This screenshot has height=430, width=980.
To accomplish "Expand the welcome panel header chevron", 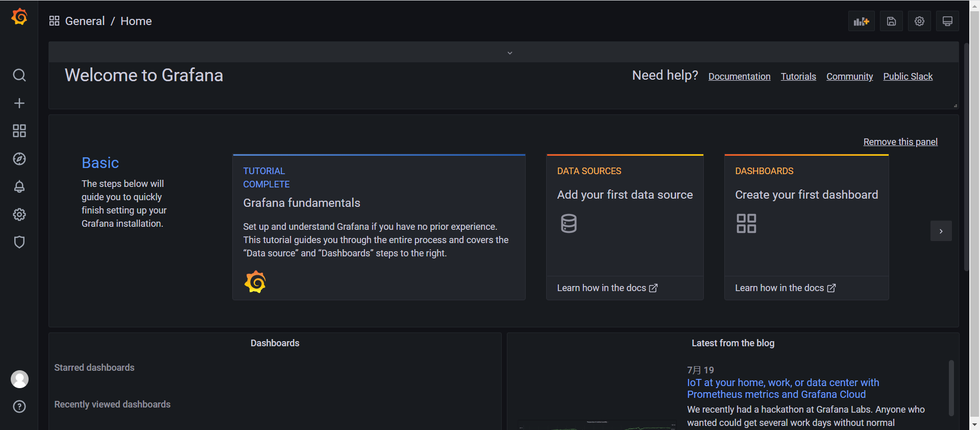I will [x=509, y=53].
